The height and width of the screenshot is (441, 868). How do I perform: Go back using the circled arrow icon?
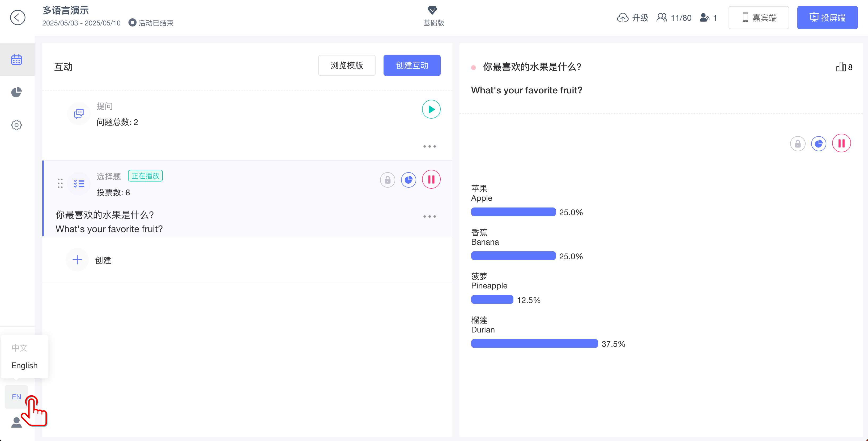click(18, 18)
